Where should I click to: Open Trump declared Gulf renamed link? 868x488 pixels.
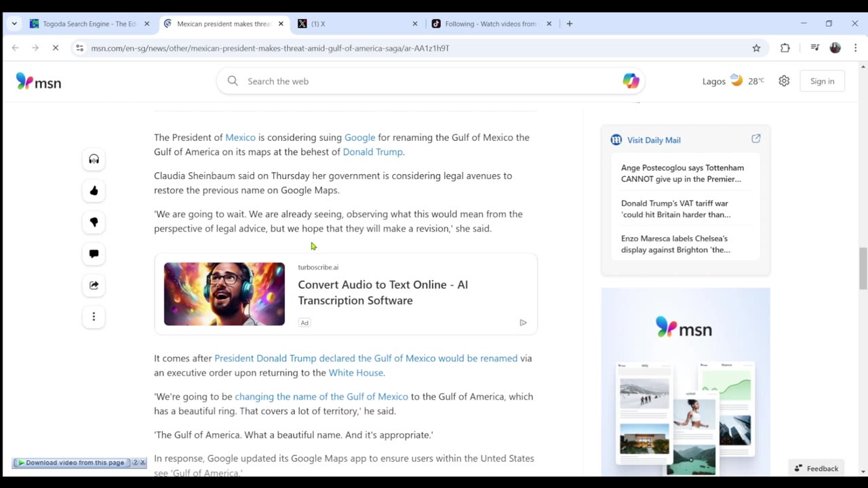coord(366,359)
